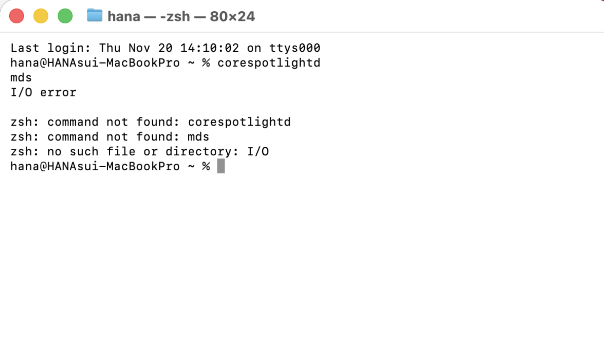Click the last 'hana@HANAsui-MacBookPro' prompt
604x364 pixels.
[95, 166]
